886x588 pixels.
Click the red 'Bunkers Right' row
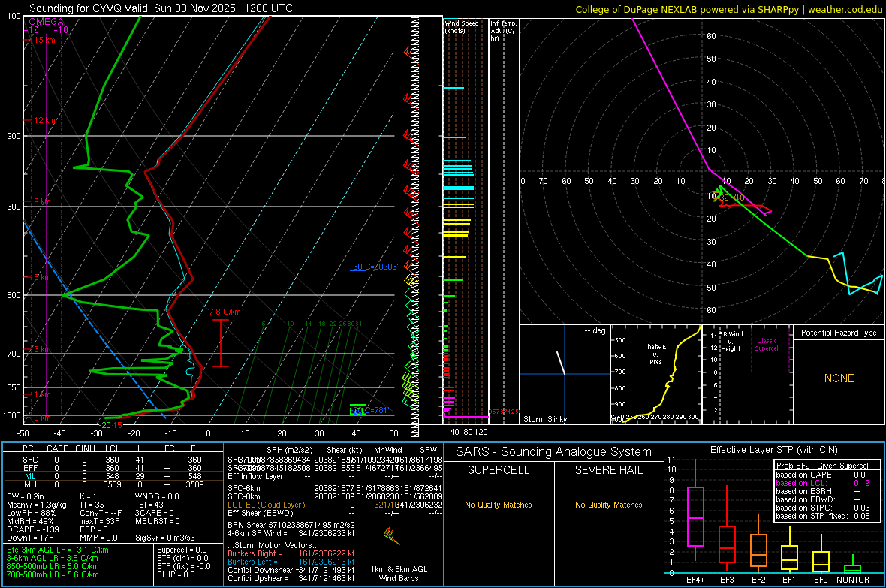tap(291, 554)
